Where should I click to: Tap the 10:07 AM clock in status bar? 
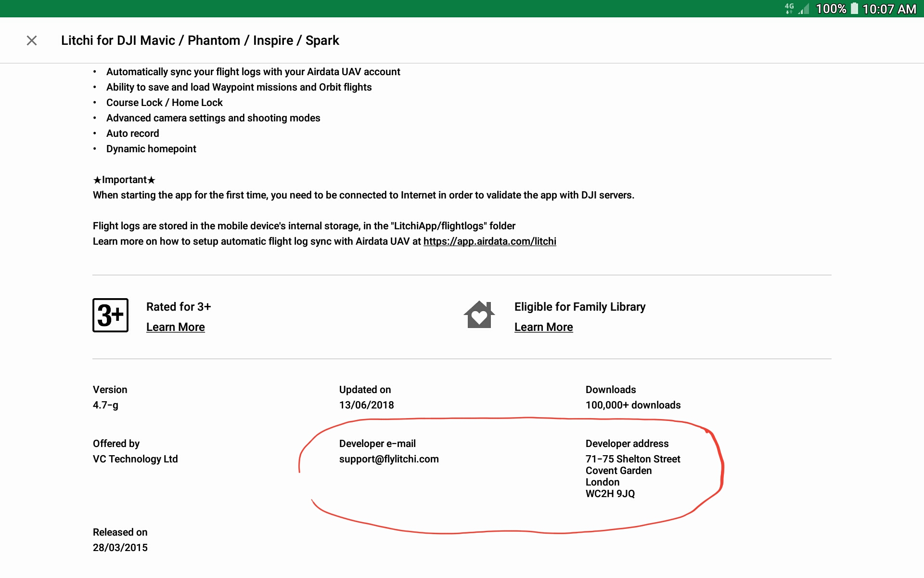(889, 9)
